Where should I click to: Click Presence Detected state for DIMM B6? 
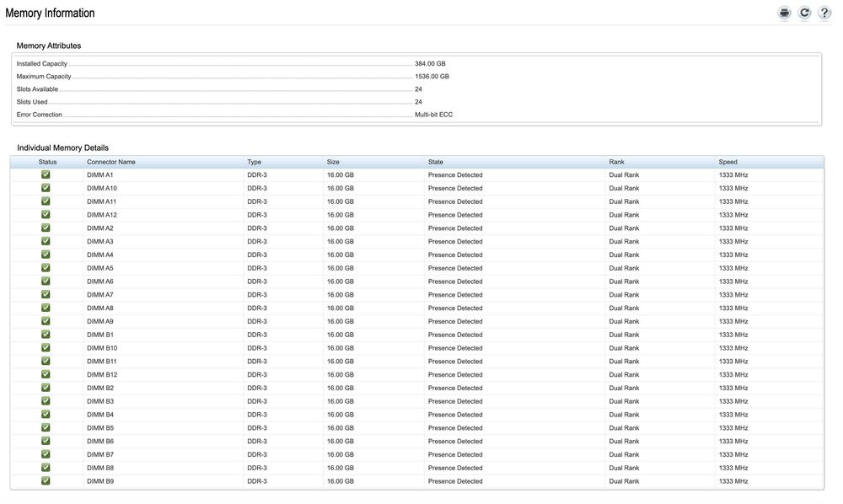(x=455, y=441)
